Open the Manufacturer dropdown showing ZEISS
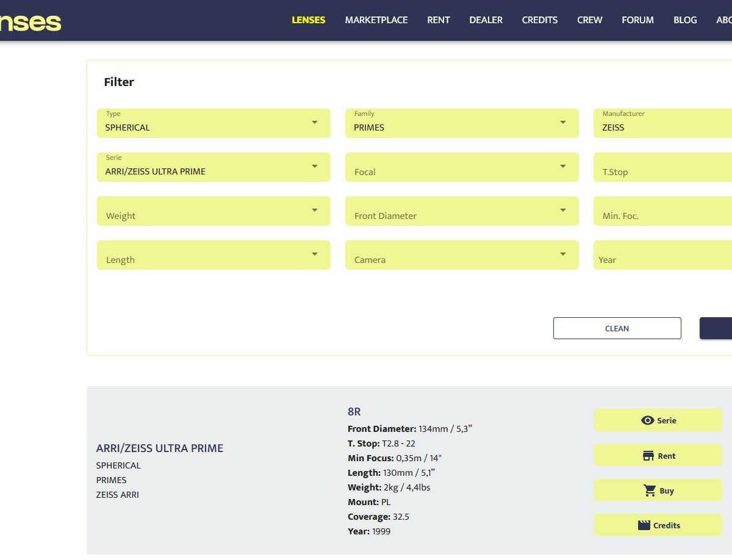Viewport: 732px width, 560px height. click(x=662, y=123)
